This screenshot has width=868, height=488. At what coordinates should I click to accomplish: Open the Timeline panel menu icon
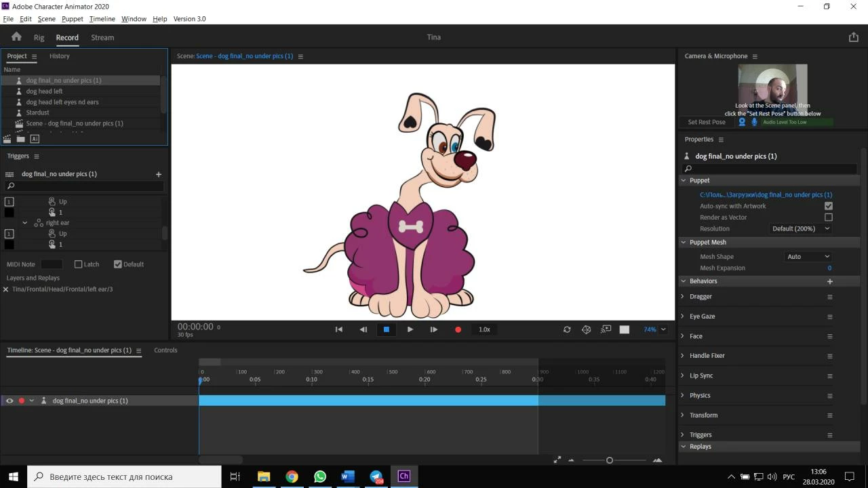[139, 350]
